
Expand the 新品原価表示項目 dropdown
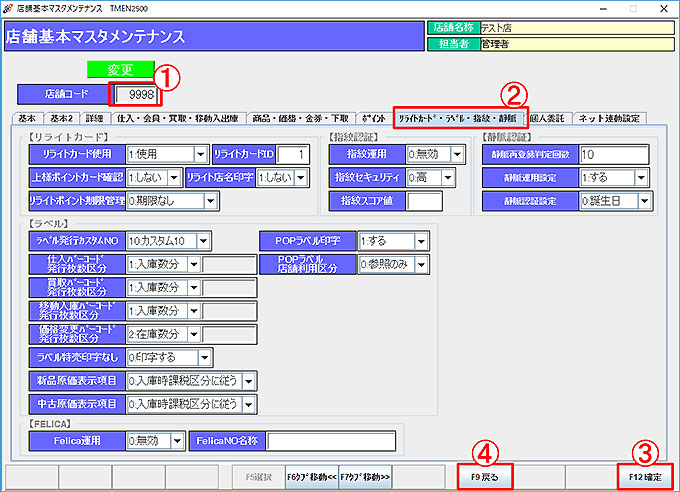248,381
